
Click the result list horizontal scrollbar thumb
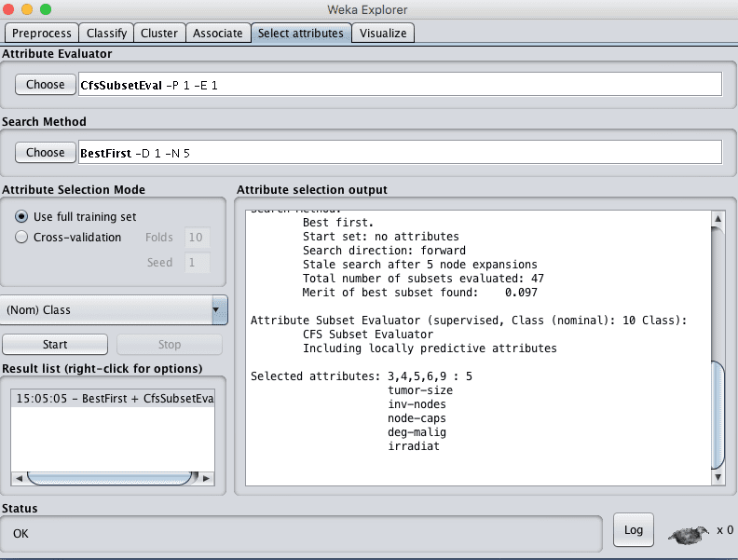(112, 478)
